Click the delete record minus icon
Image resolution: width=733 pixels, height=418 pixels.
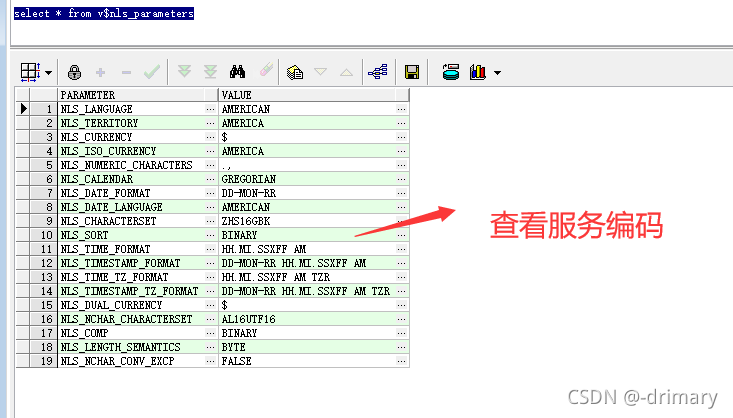pyautogui.click(x=126, y=72)
